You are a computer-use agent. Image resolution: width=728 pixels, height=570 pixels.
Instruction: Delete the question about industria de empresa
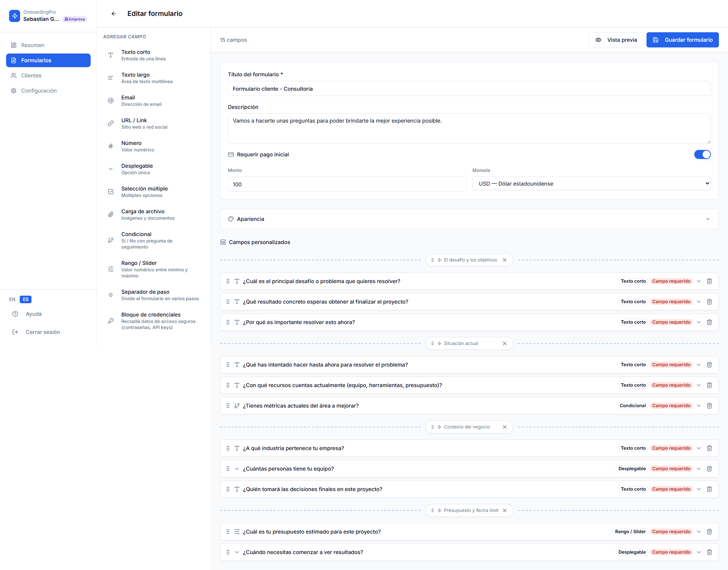709,448
